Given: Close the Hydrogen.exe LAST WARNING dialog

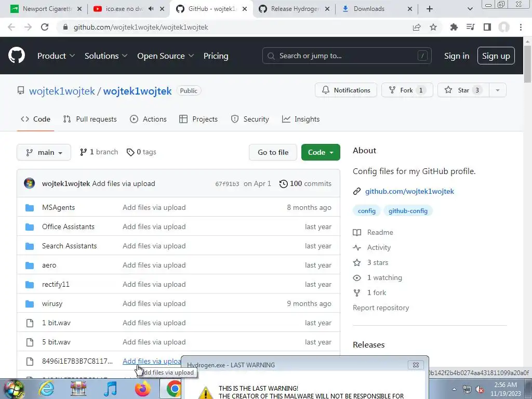Looking at the screenshot, I should pyautogui.click(x=416, y=365).
